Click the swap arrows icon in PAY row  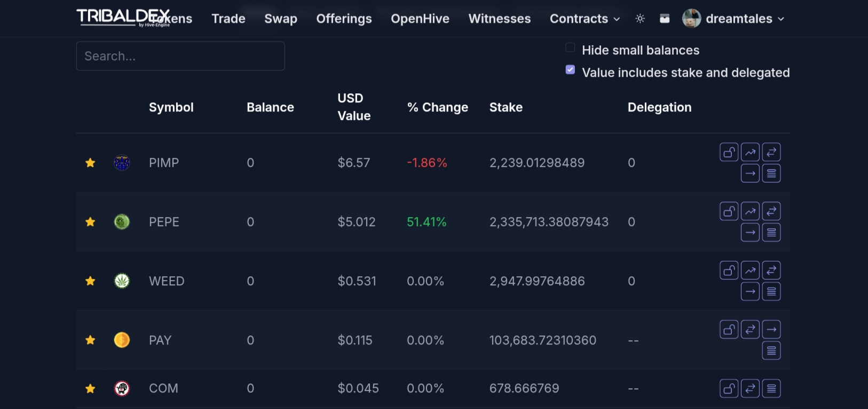(750, 330)
